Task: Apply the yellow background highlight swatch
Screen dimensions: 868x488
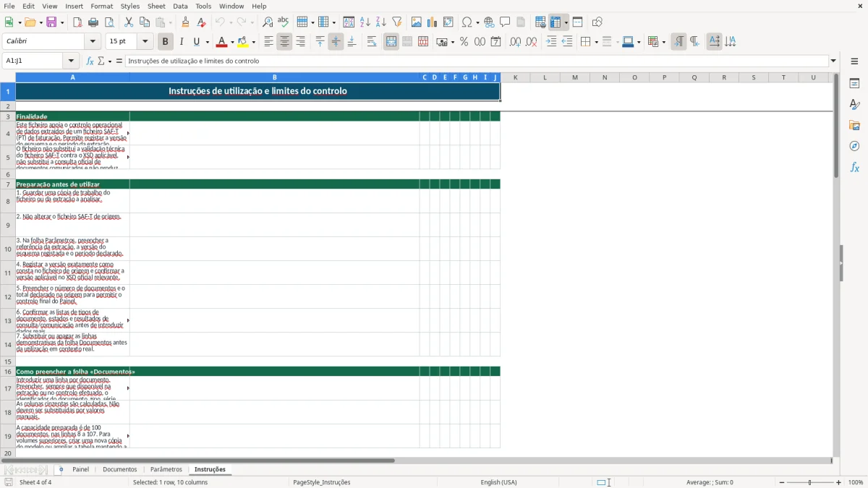Action: click(242, 42)
